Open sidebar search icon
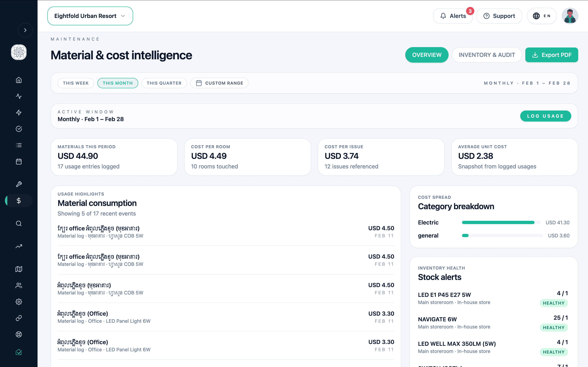Viewport: 588px width, 367px height. click(19, 223)
